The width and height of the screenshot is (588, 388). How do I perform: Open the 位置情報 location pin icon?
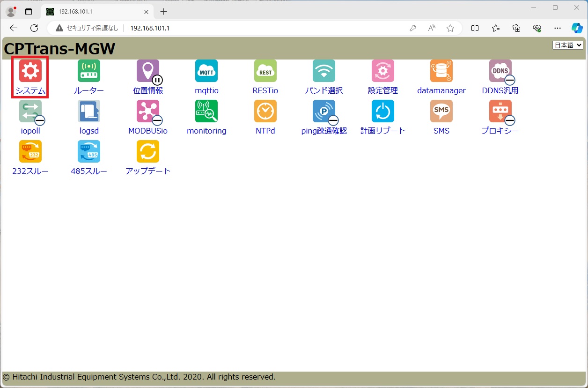[x=148, y=71]
